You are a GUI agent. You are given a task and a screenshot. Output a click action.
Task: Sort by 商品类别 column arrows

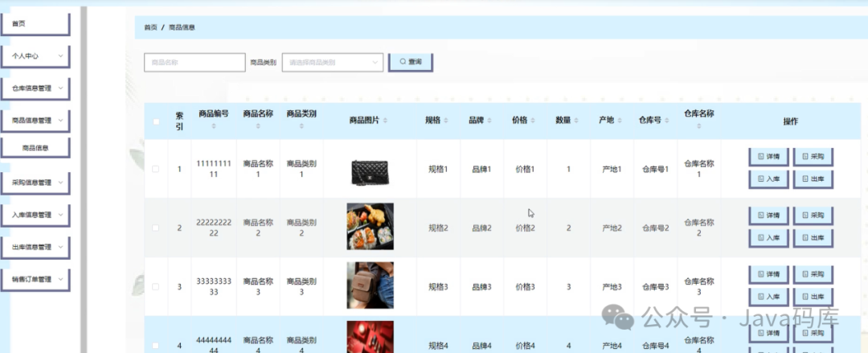click(x=301, y=126)
